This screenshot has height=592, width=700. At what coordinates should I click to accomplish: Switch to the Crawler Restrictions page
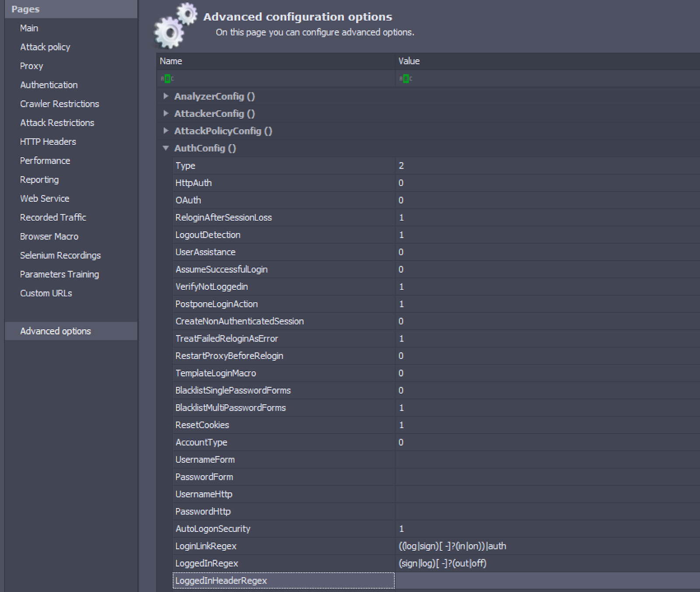click(x=59, y=104)
